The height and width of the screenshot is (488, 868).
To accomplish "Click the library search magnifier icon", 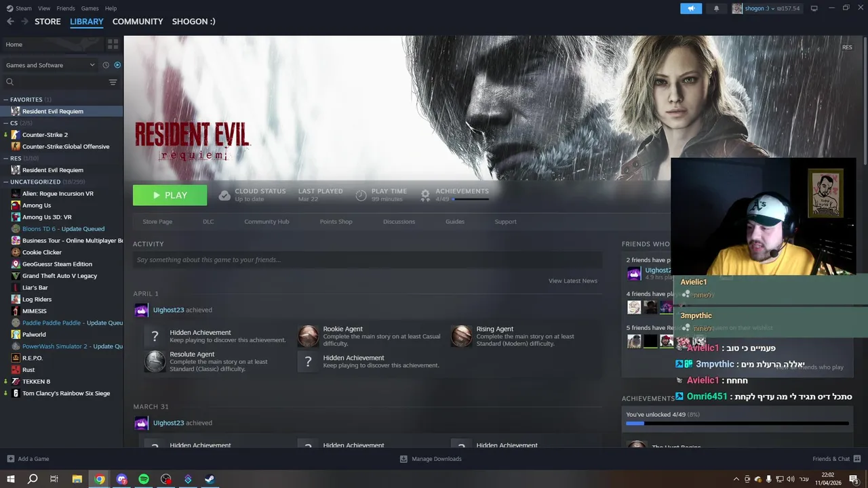I will (9, 82).
